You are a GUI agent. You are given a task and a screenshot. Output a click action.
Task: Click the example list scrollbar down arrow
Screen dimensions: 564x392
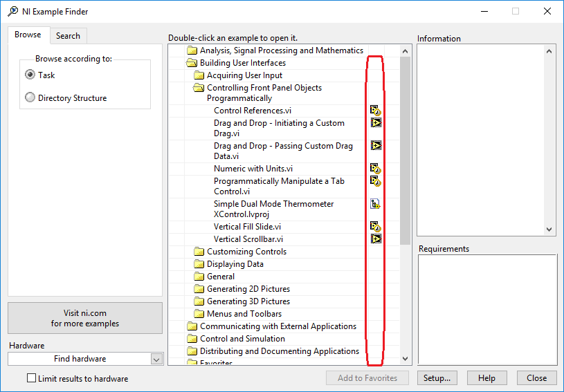click(405, 359)
